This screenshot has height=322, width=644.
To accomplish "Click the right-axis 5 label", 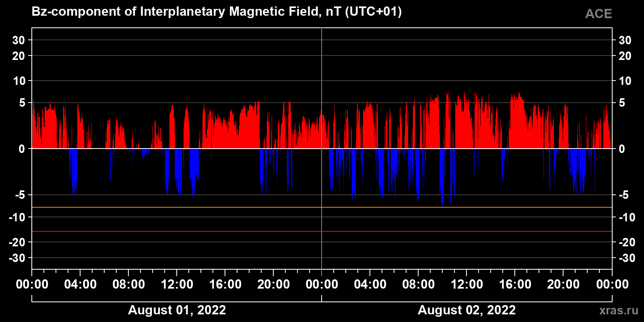I will pyautogui.click(x=622, y=103).
